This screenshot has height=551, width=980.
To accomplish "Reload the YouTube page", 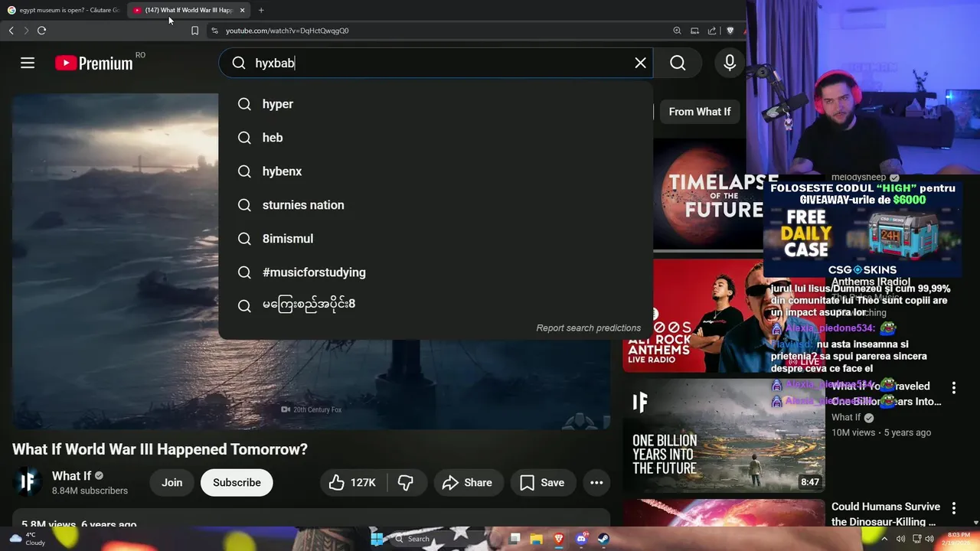I will pyautogui.click(x=41, y=31).
